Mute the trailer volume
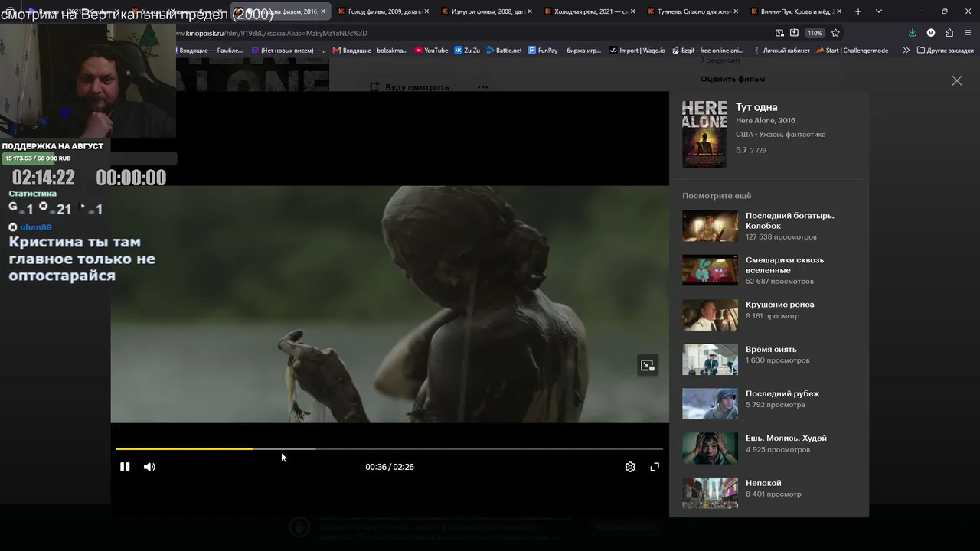Viewport: 980px width, 551px height. coord(149,467)
